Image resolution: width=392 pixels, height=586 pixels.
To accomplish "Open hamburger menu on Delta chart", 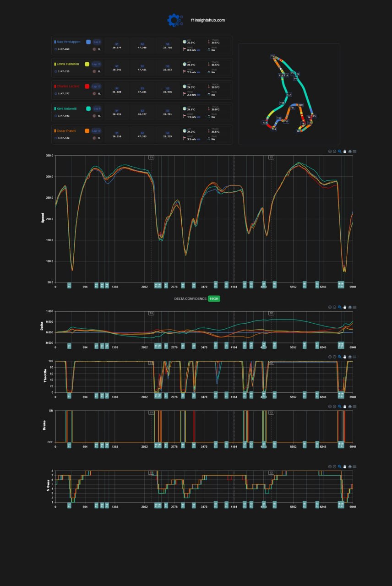I will coord(354,307).
